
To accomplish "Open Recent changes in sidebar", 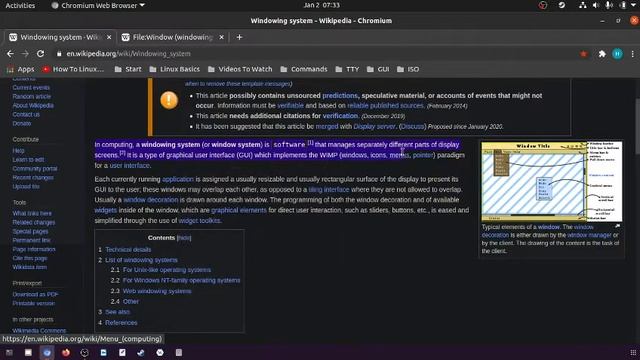I will (x=33, y=178).
